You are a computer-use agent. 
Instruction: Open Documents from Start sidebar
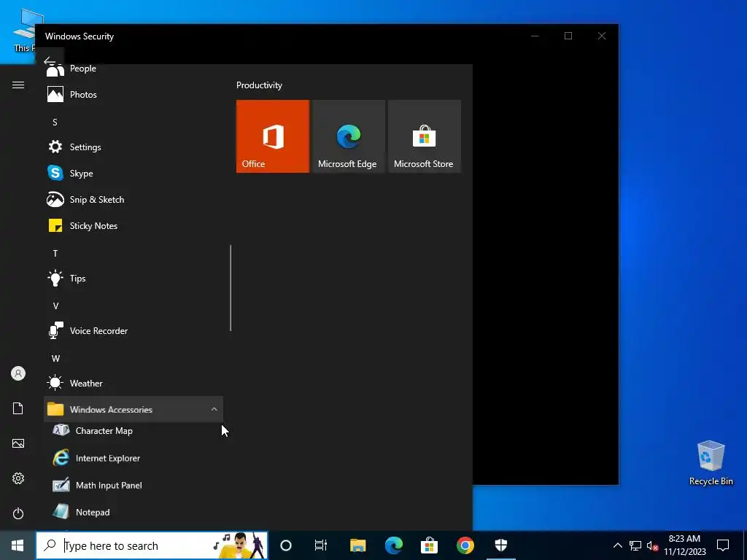[18, 408]
